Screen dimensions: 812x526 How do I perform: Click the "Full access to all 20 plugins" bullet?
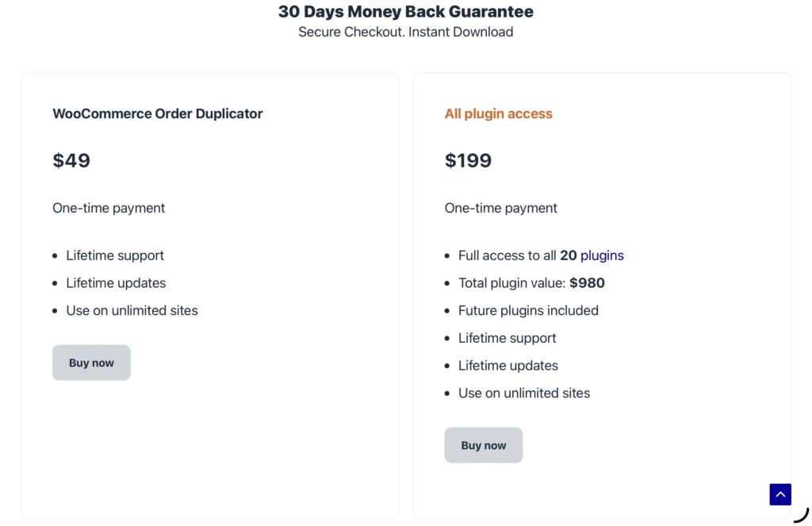541,255
